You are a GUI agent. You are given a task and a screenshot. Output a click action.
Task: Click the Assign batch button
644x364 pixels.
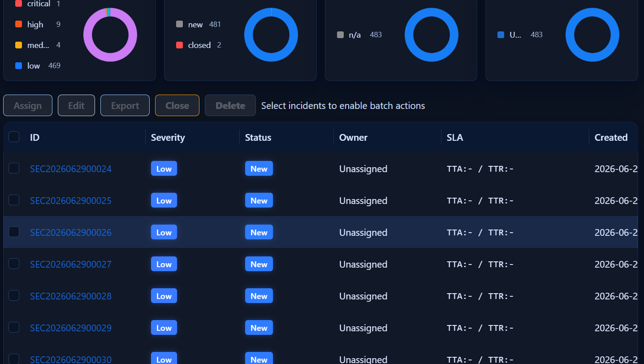coord(28,105)
